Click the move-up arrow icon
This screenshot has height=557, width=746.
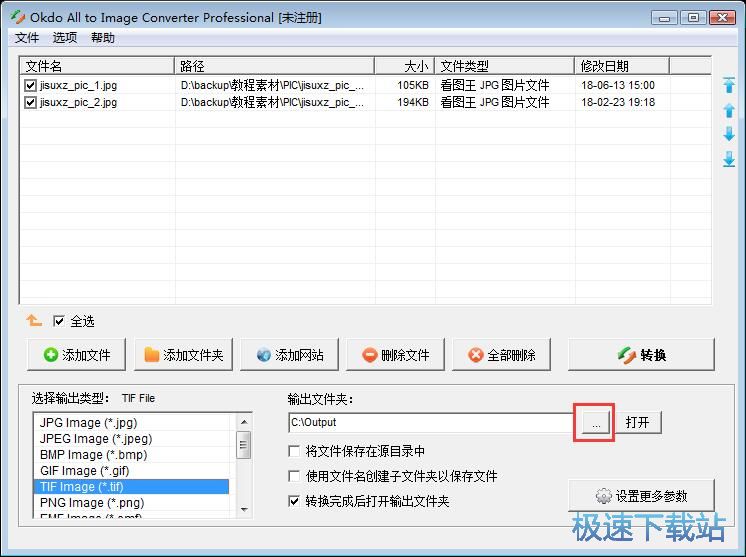[x=729, y=110]
